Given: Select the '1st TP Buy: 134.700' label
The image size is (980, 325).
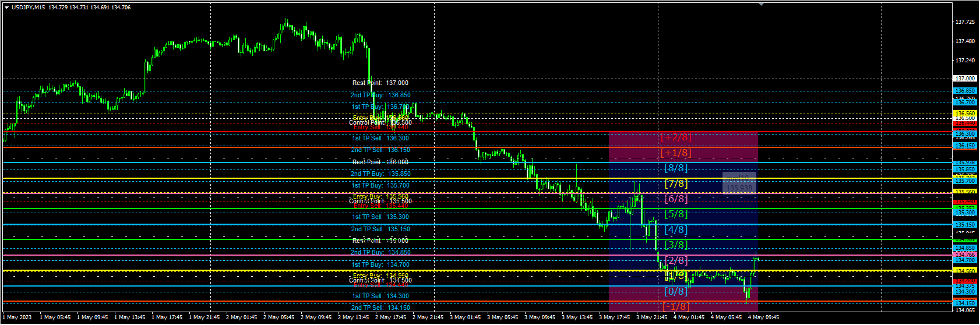Looking at the screenshot, I should 380,265.
